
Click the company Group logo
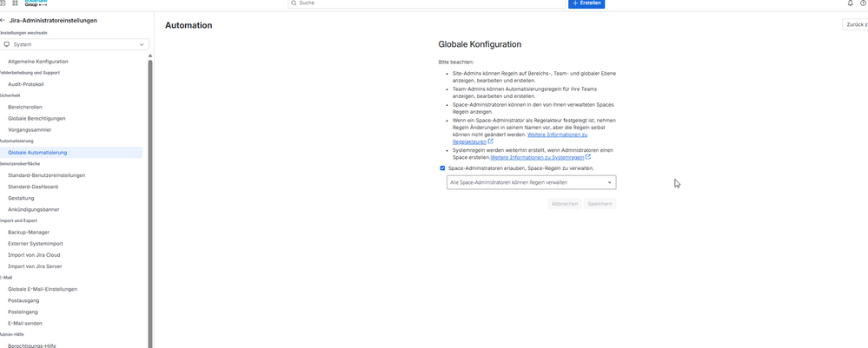(36, 3)
